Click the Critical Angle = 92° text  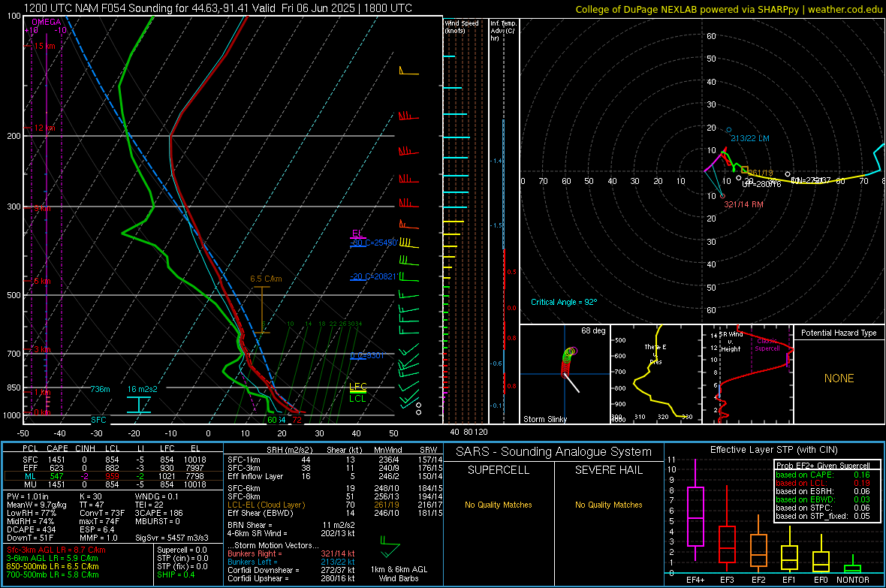[x=564, y=302]
